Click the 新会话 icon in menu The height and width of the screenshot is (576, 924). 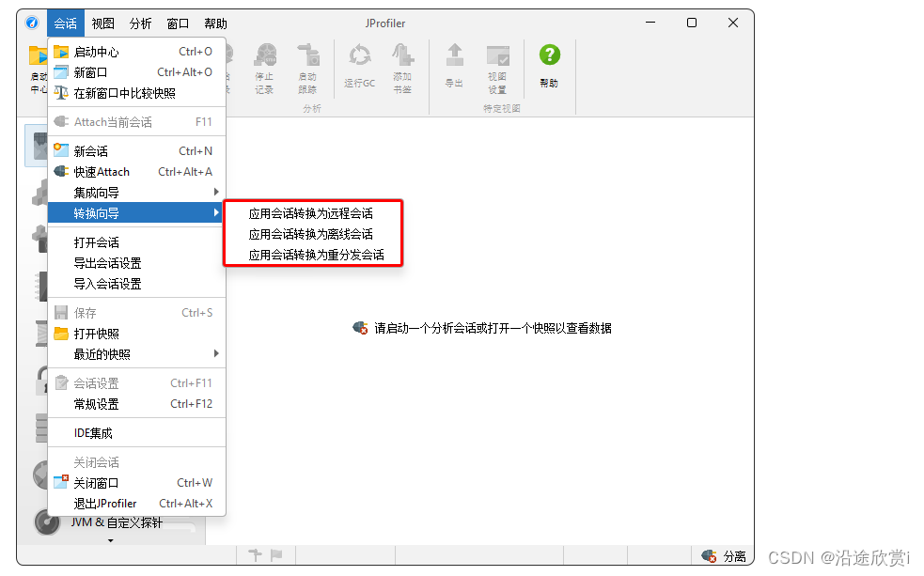click(61, 150)
